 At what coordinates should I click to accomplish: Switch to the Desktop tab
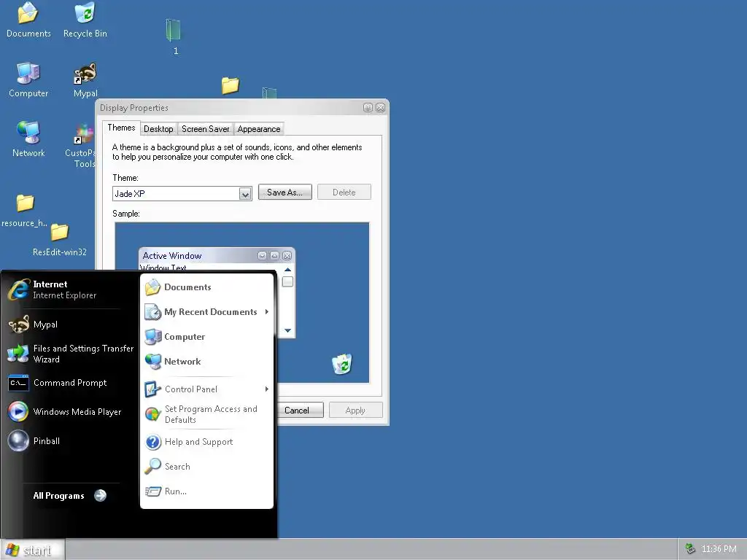(158, 129)
